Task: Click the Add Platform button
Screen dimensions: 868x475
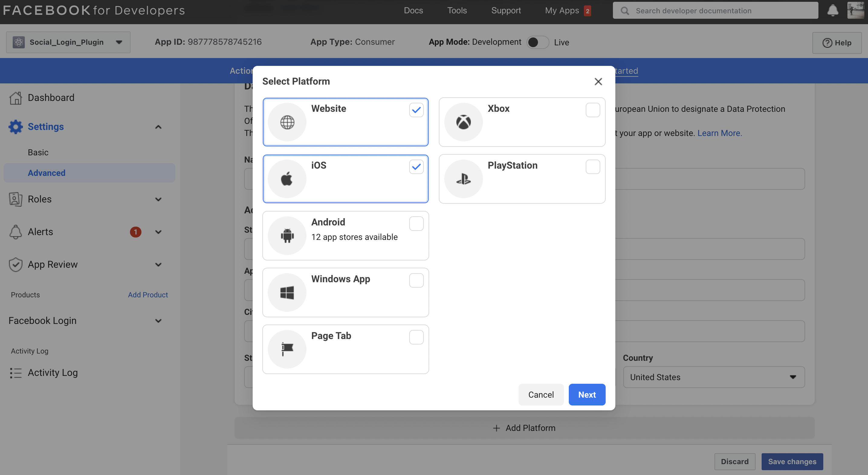Action: coord(524,428)
